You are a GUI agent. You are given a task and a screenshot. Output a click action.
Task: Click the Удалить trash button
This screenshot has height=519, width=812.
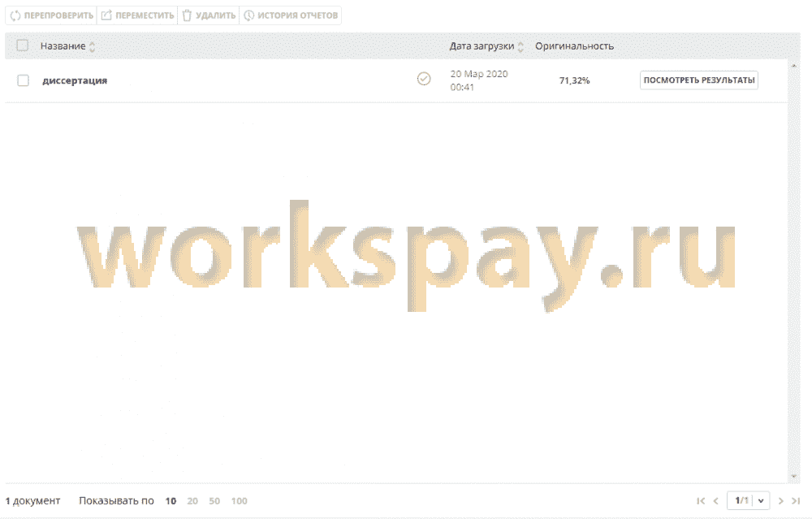coord(209,15)
